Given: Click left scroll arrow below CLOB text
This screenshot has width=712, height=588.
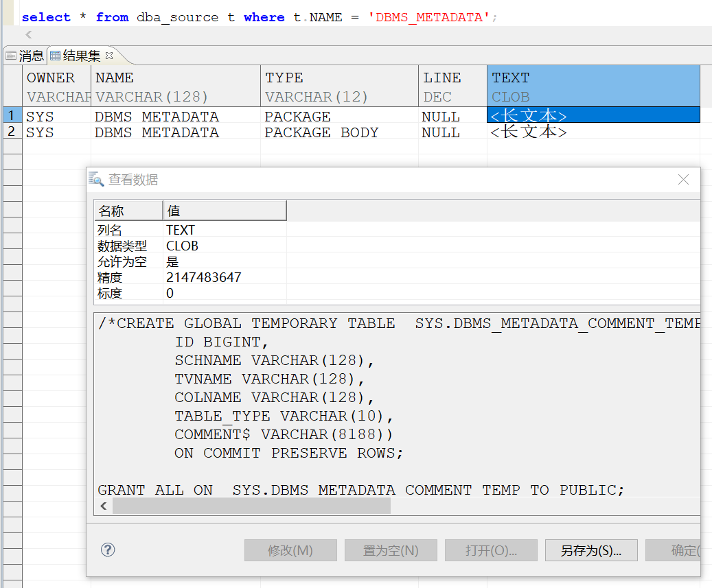Looking at the screenshot, I should [104, 506].
